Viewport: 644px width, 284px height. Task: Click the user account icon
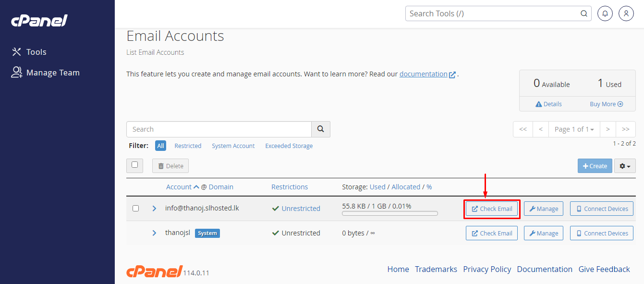click(x=626, y=13)
